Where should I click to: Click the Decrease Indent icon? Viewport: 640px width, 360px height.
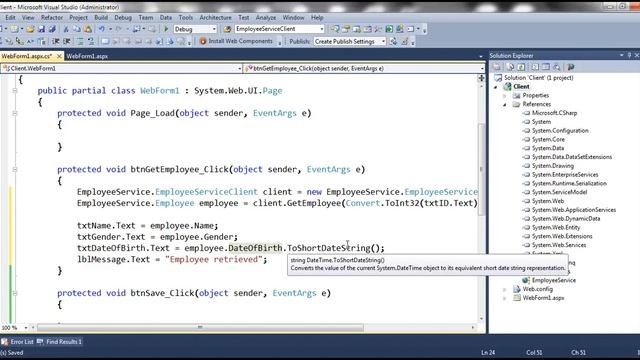click(56, 41)
